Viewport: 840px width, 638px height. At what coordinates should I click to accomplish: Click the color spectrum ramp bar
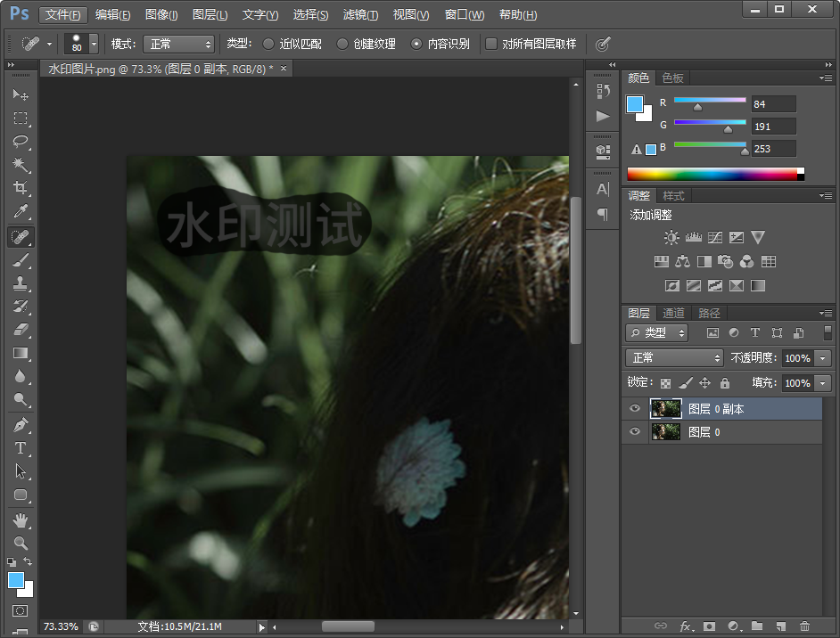click(713, 174)
